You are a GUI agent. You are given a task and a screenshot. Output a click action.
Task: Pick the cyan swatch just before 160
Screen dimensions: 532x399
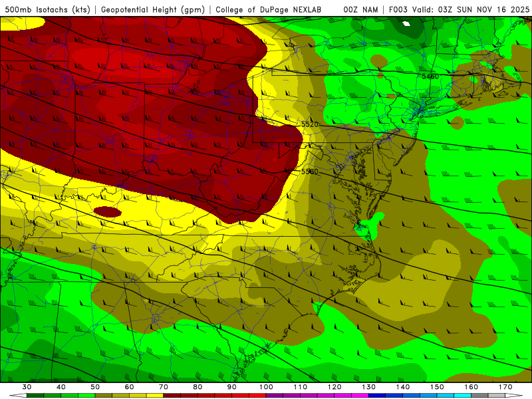point(462,396)
